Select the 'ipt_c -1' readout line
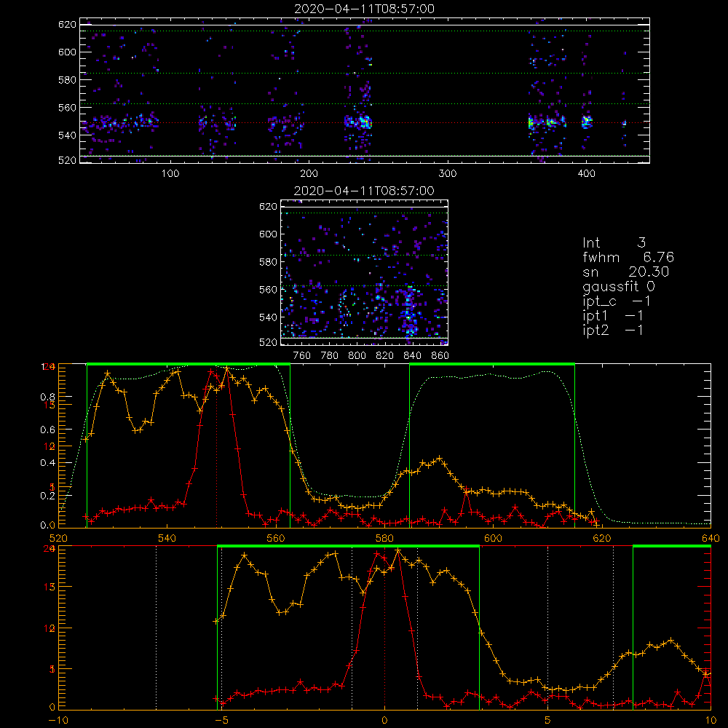 pos(617,301)
